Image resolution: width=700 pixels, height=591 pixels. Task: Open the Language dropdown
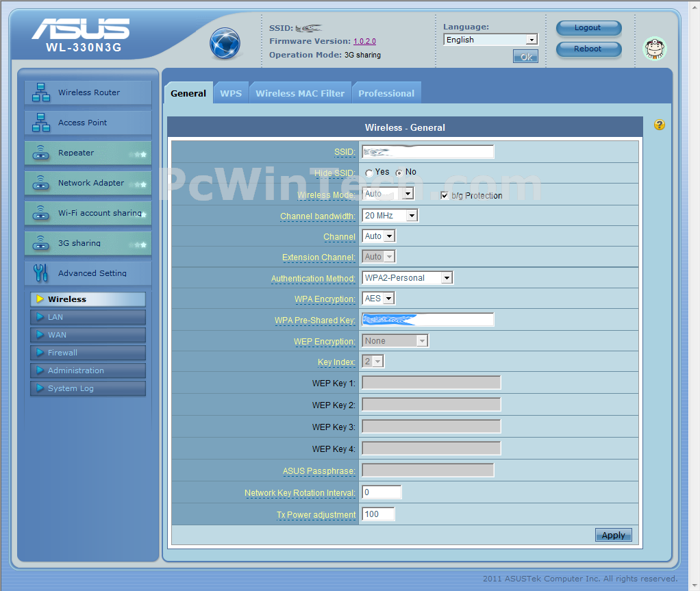click(x=490, y=40)
